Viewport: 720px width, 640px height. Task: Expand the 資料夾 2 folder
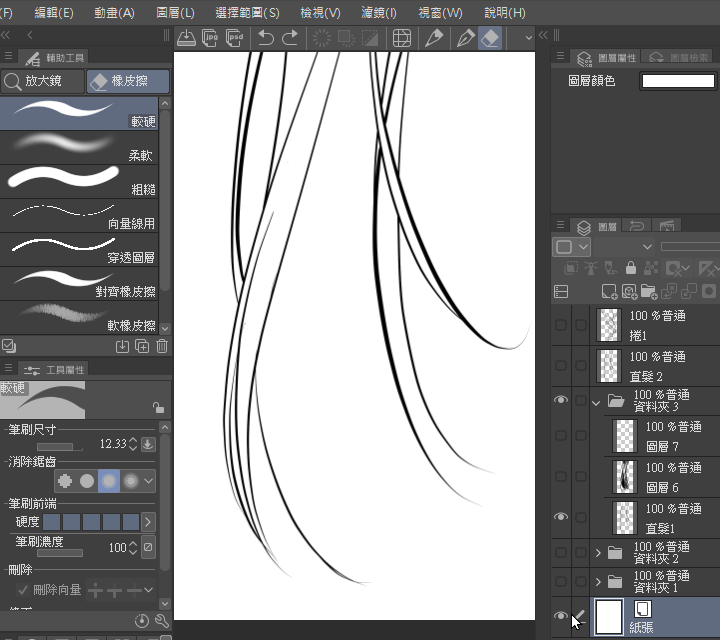(x=598, y=553)
